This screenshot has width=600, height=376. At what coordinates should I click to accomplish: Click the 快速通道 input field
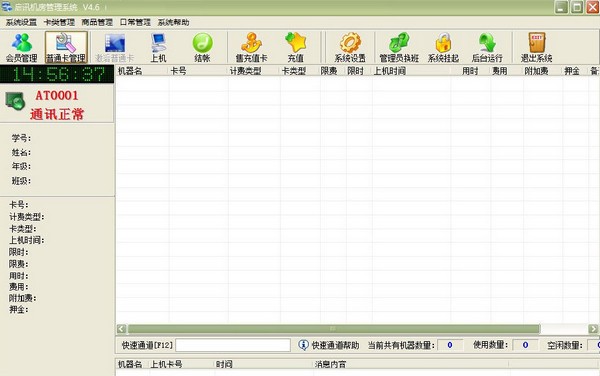pos(233,345)
